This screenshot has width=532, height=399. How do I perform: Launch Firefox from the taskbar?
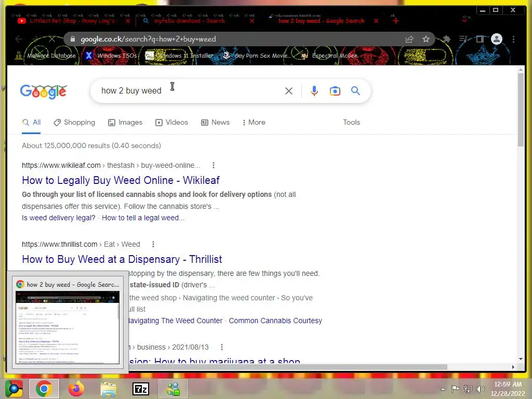click(x=76, y=389)
